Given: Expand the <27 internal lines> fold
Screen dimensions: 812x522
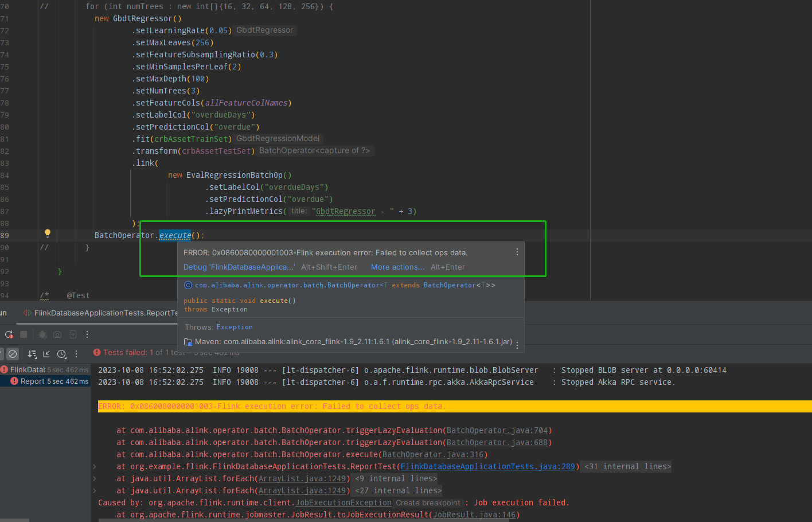Looking at the screenshot, I should (x=398, y=490).
